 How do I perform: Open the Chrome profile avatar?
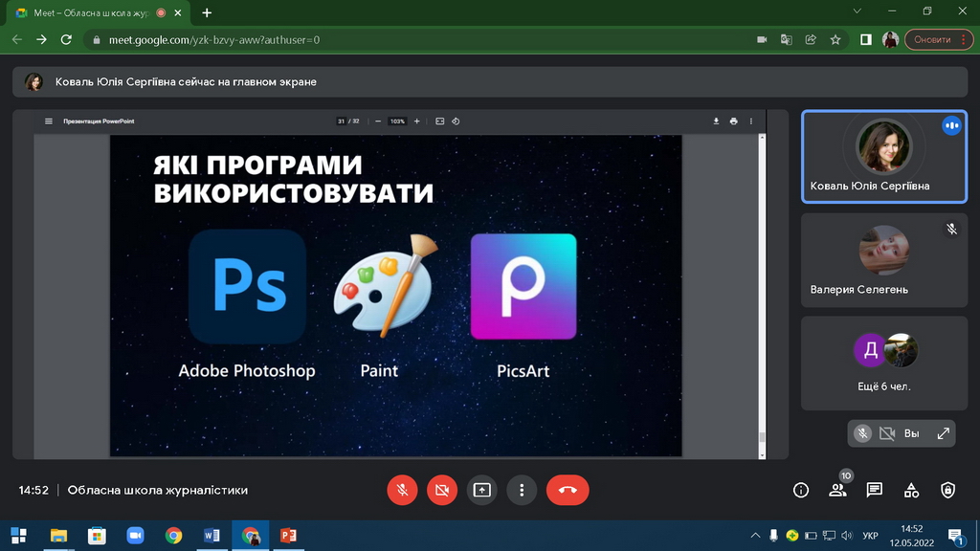pyautogui.click(x=890, y=39)
